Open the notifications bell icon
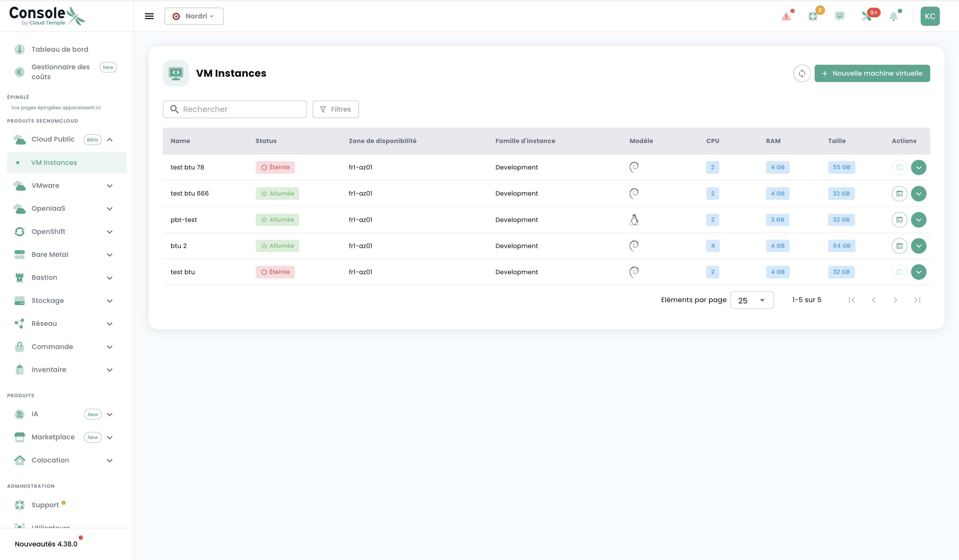 [x=893, y=16]
